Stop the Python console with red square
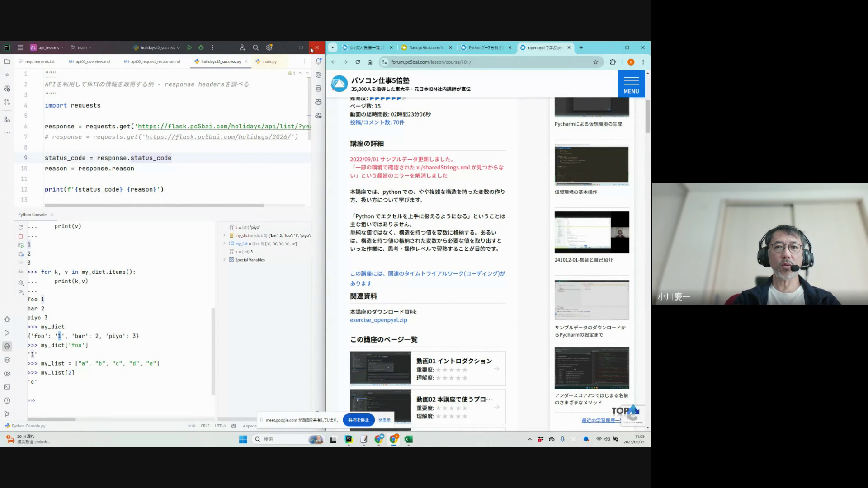Image resolution: width=868 pixels, height=488 pixels. tap(20, 236)
